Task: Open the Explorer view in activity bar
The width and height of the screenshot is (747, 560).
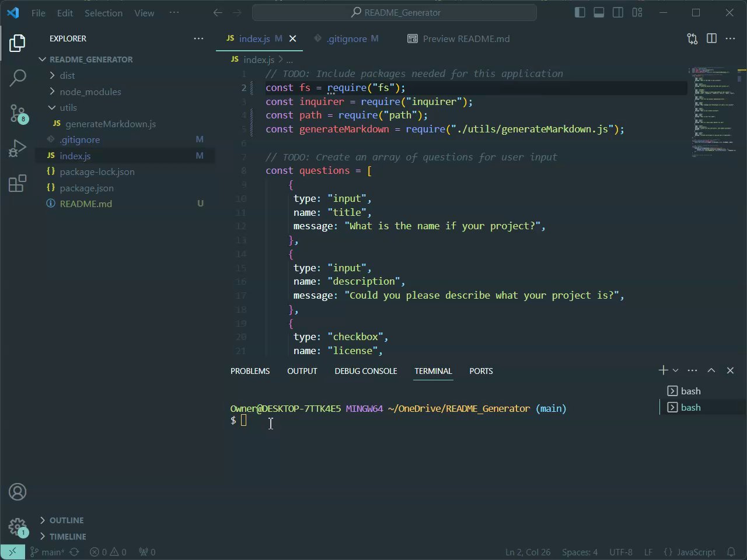Action: click(x=18, y=43)
